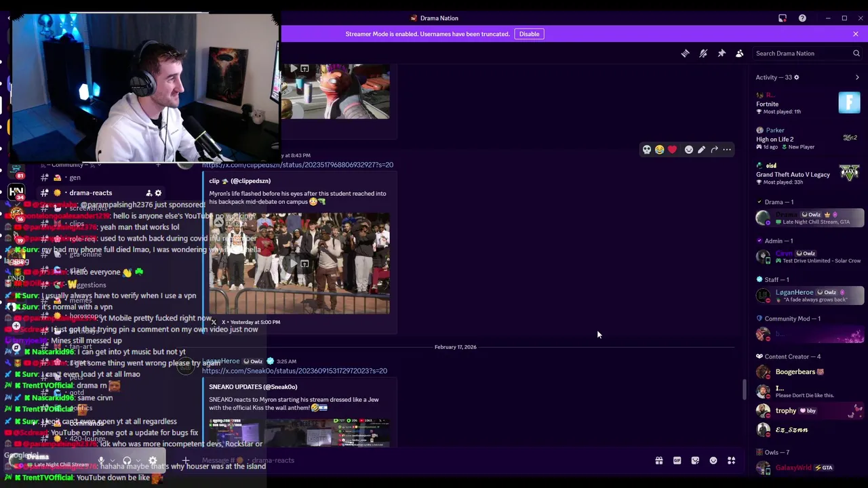This screenshot has width=868, height=488.
Task: React with the laughing-crying emoji
Action: (x=659, y=150)
